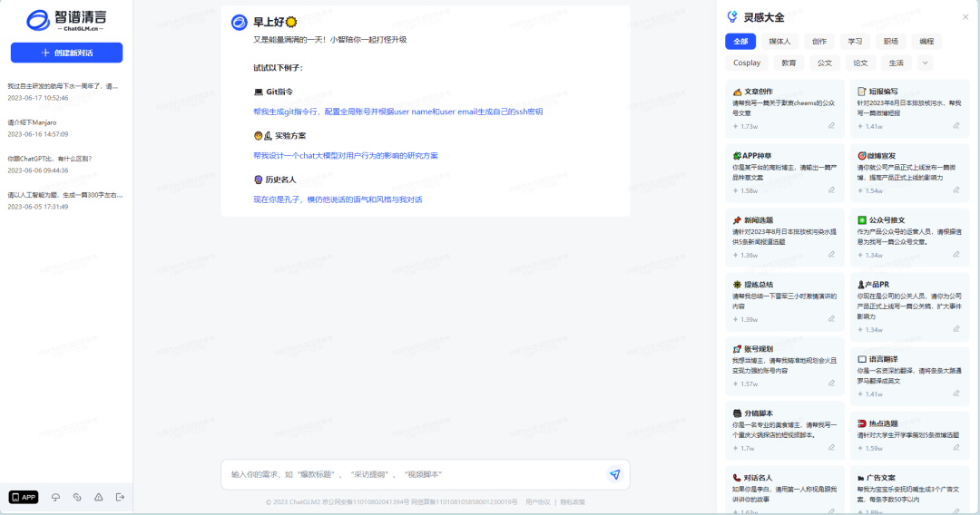Click the 创建新对话 button
This screenshot has width=980, height=515.
(x=66, y=53)
